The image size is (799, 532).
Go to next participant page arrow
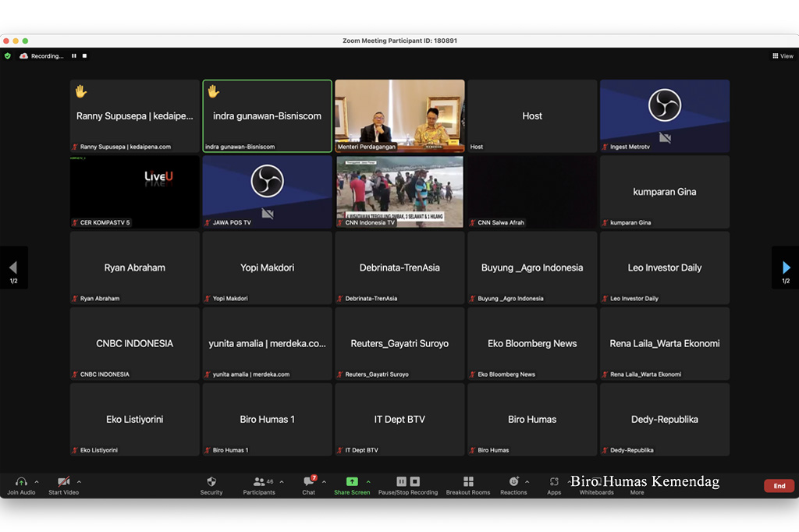[x=786, y=268]
